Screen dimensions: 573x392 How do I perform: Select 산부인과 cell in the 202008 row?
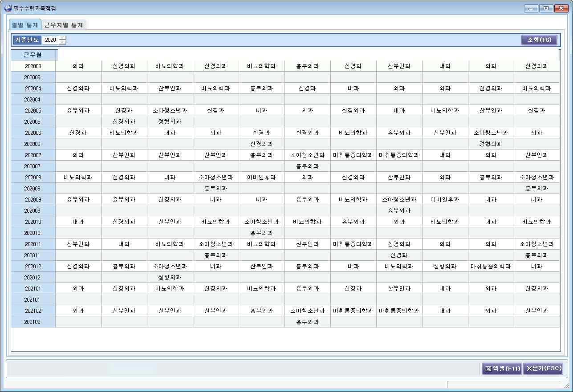[x=399, y=177]
